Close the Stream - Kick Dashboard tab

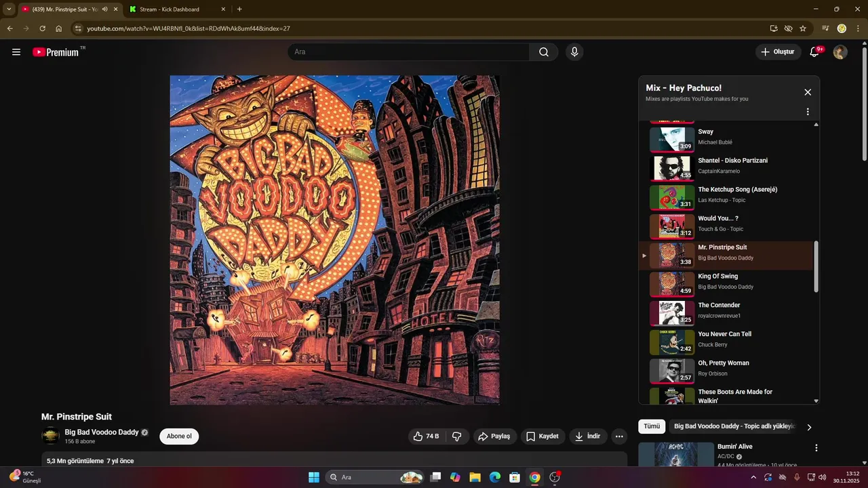(x=223, y=9)
